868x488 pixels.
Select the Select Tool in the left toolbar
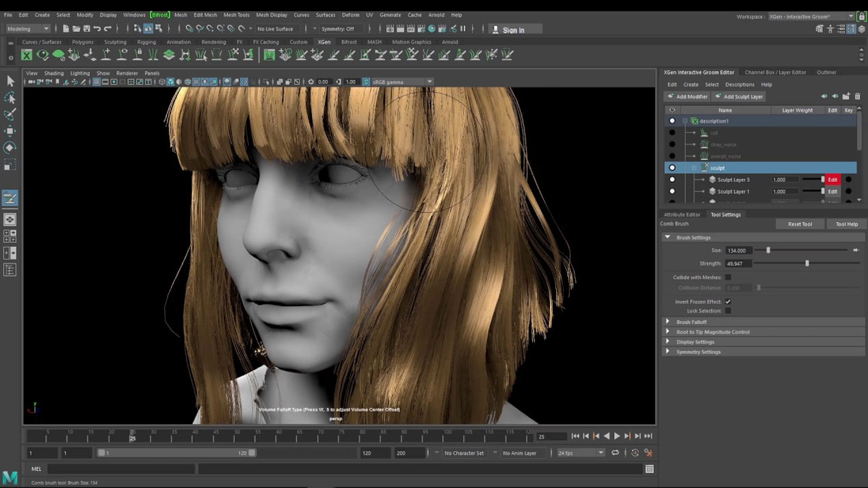pyautogui.click(x=10, y=81)
